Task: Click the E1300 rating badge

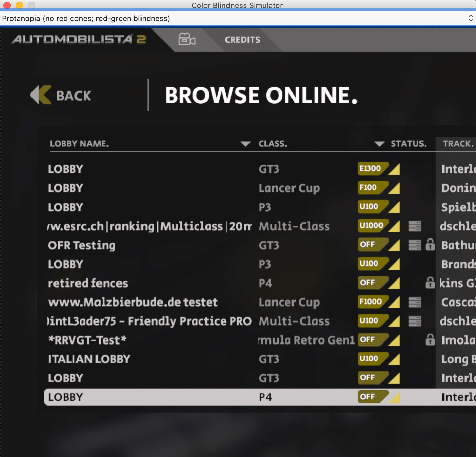Action: (x=372, y=168)
